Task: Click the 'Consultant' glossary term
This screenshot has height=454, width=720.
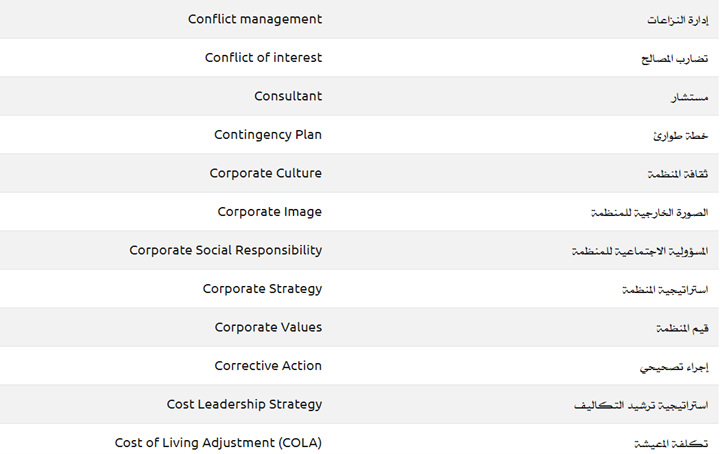Action: [x=288, y=96]
